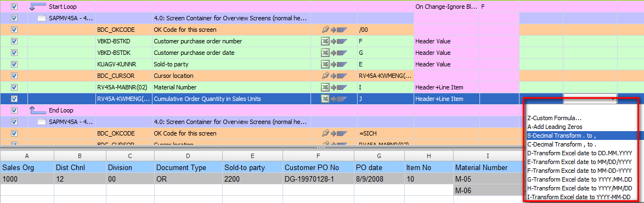
Task: Click the =SICH OK code value
Action: pyautogui.click(x=369, y=133)
